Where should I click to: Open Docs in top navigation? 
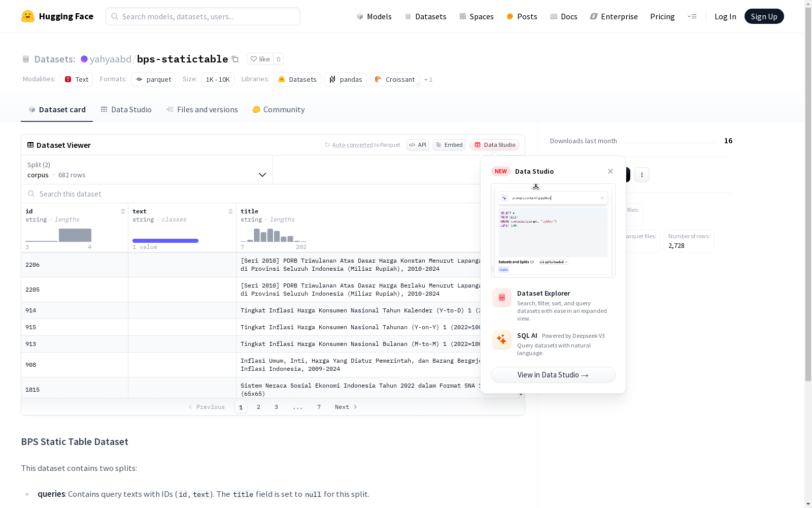[563, 16]
